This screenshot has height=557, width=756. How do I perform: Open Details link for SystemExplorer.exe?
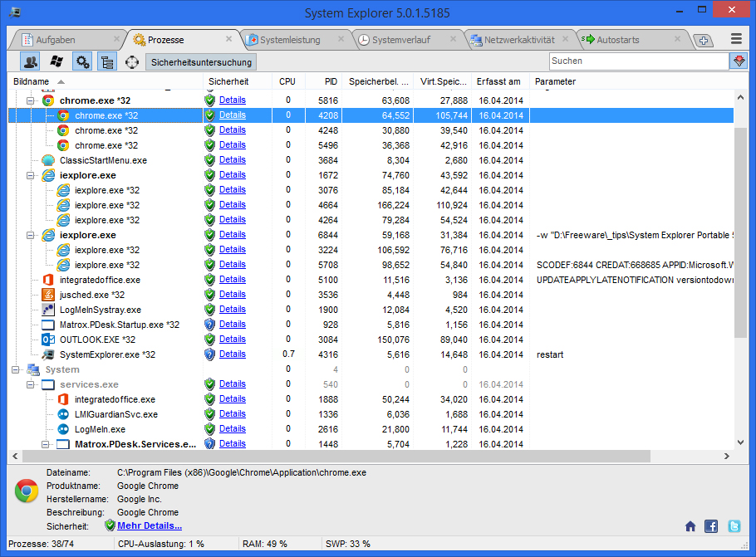[233, 354]
